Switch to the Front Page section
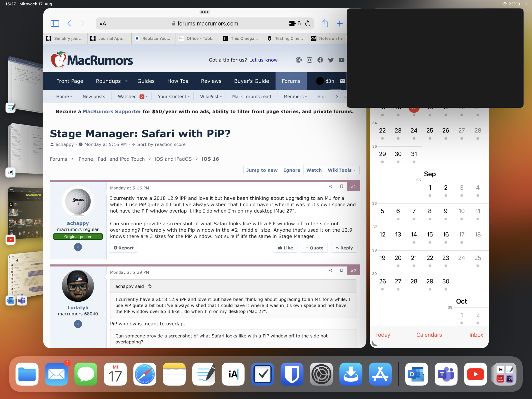The image size is (532, 399). (x=70, y=81)
